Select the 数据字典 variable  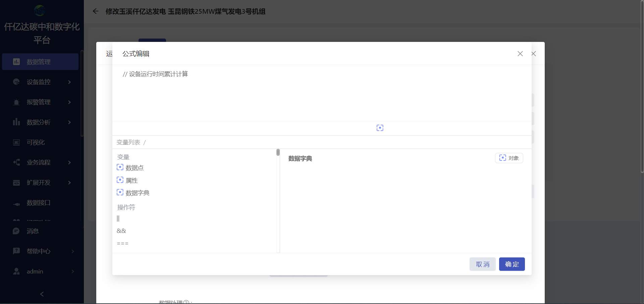[138, 193]
